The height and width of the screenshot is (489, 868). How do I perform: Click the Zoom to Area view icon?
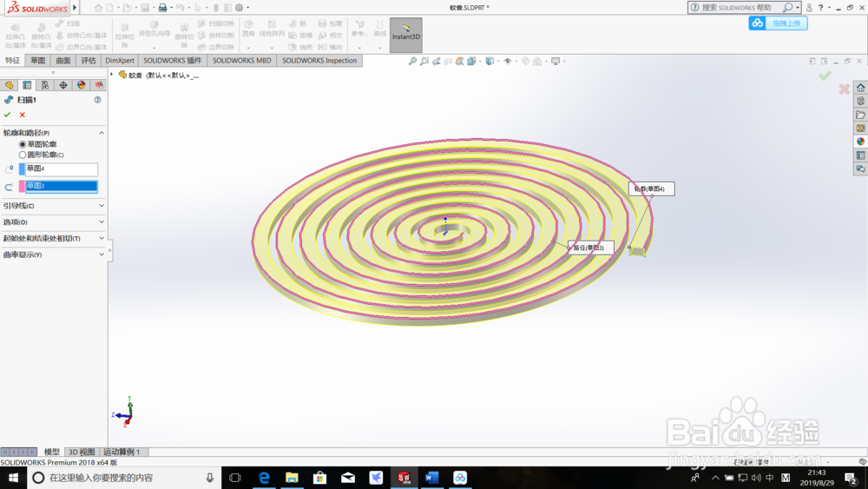coord(424,62)
